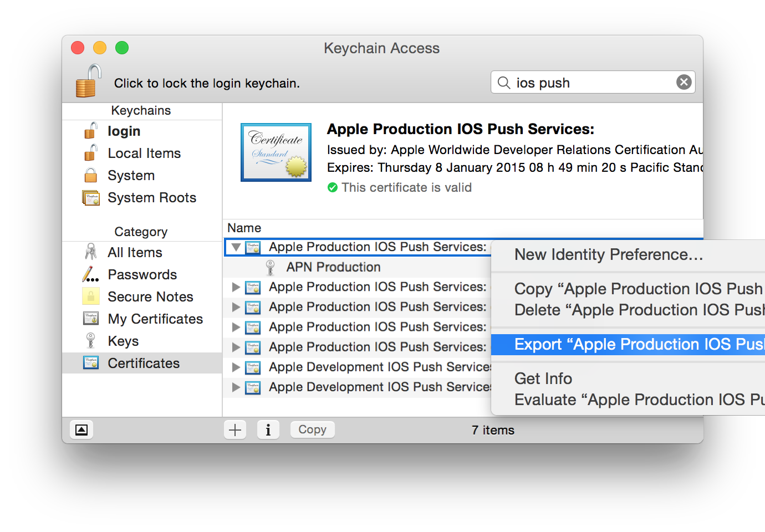Choose Delete "Apple Production IOS Push" menu item

[x=628, y=310]
